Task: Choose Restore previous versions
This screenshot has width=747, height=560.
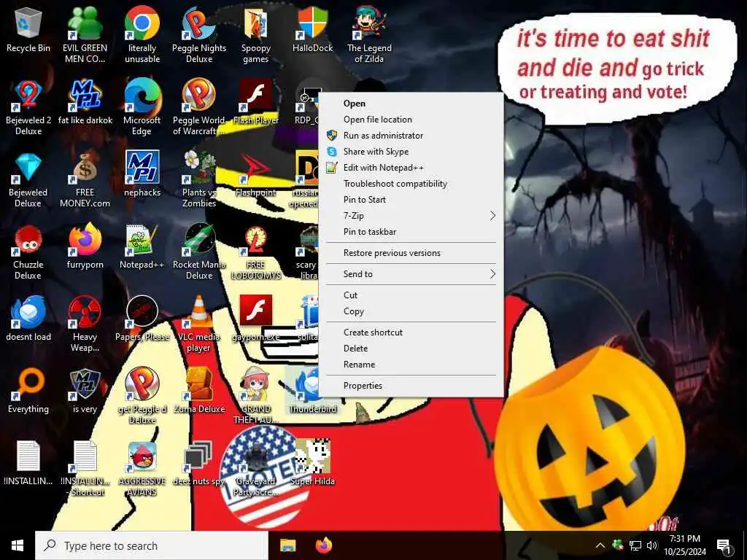Action: 411,253
